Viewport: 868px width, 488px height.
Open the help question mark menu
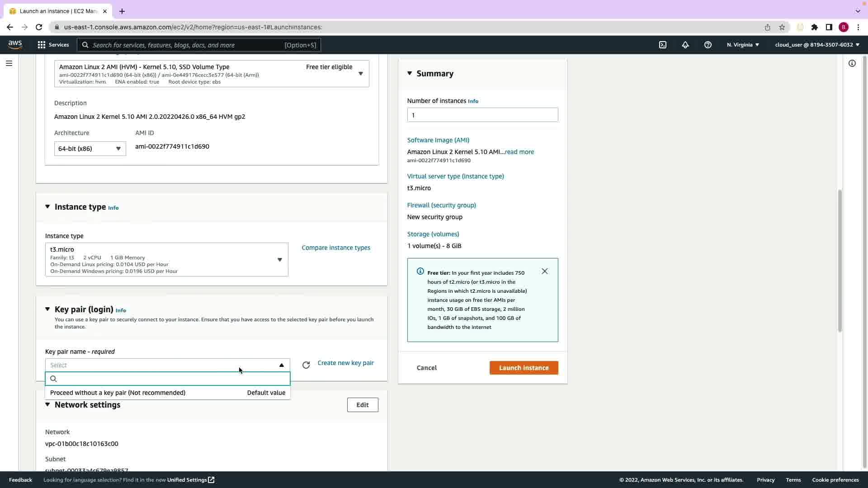click(708, 45)
